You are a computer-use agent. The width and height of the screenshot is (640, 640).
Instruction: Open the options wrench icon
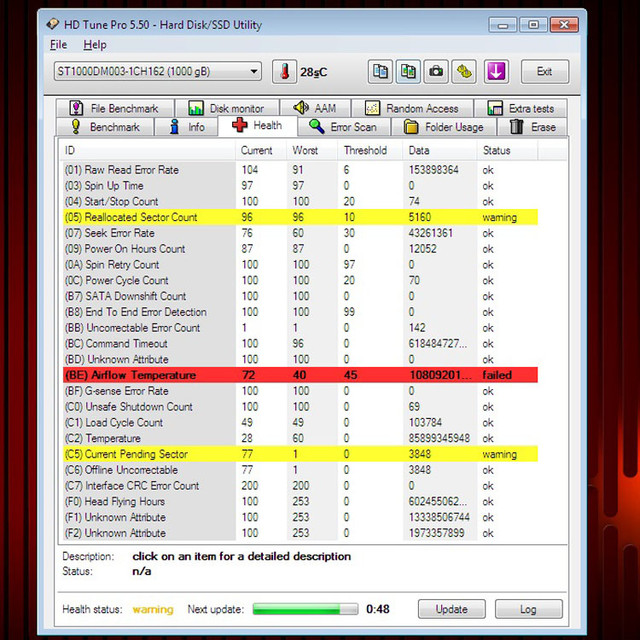464,72
